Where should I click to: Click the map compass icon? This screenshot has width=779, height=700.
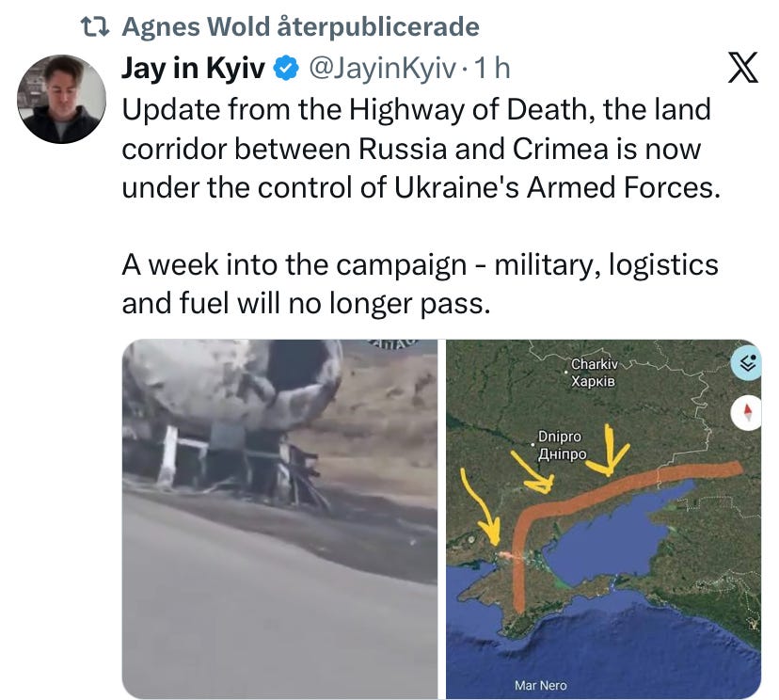747,413
